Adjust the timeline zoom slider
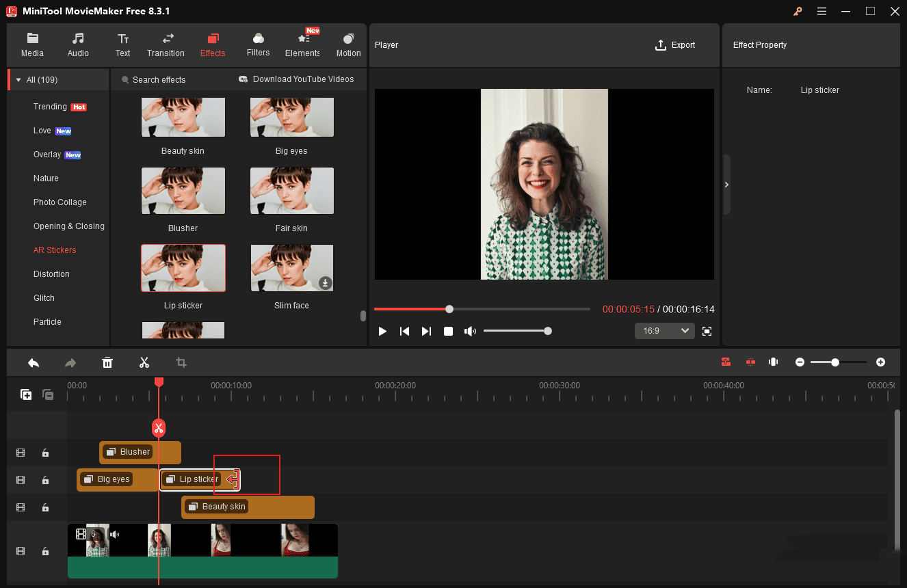Screen dimensions: 907x588 coord(835,362)
